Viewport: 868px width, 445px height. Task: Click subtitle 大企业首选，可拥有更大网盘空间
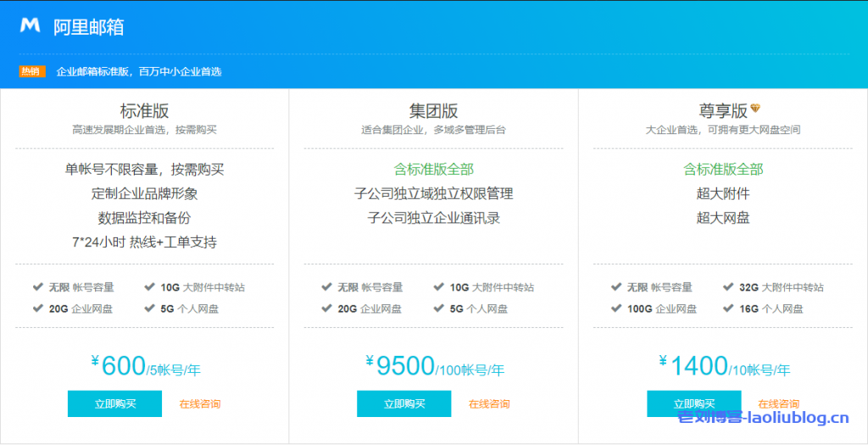(x=723, y=130)
